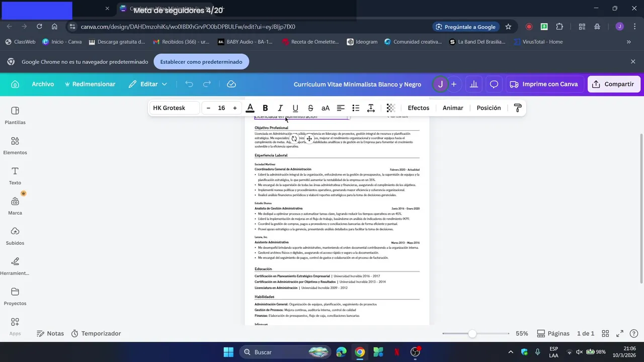Toggle bulleted list formatting
This screenshot has width=644, height=362.
point(356,108)
